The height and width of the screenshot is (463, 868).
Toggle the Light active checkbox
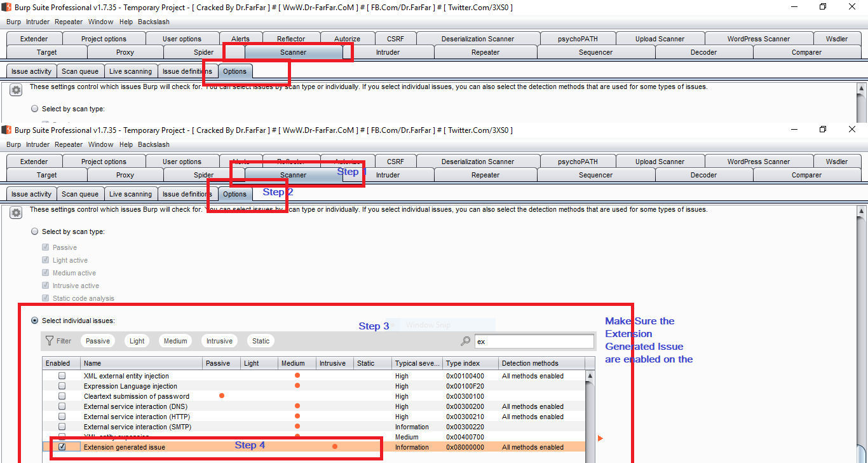pos(46,260)
